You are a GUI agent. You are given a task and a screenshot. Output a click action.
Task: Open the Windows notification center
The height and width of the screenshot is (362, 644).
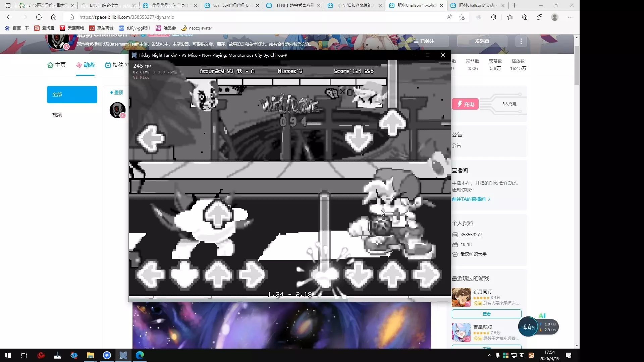pos(569,355)
